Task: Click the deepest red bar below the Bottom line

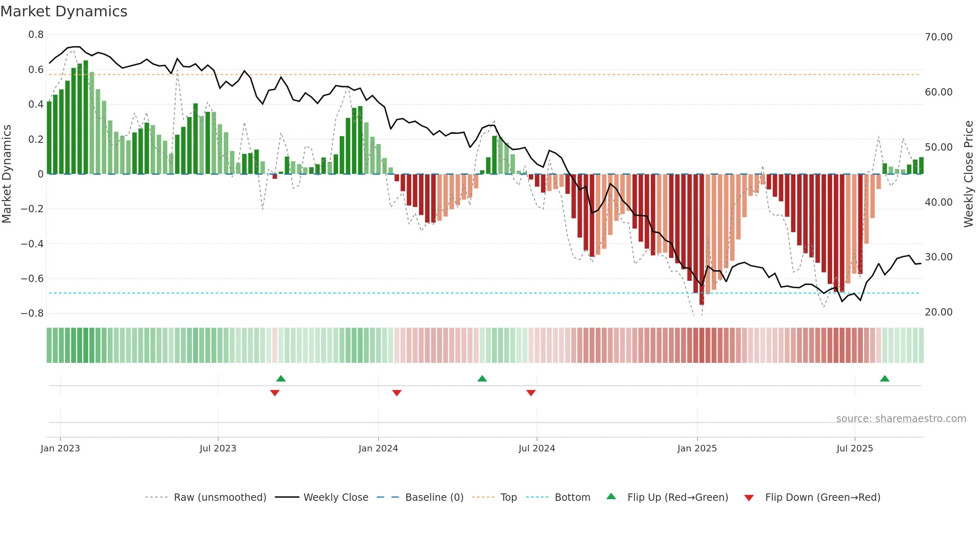Action: click(x=702, y=240)
